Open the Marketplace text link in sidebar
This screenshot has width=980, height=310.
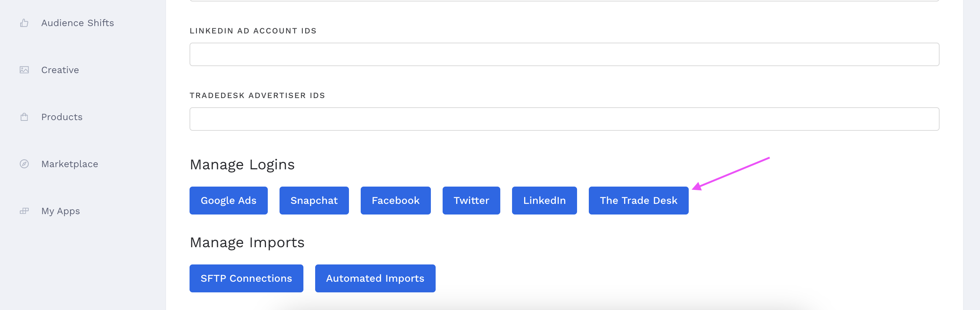70,164
